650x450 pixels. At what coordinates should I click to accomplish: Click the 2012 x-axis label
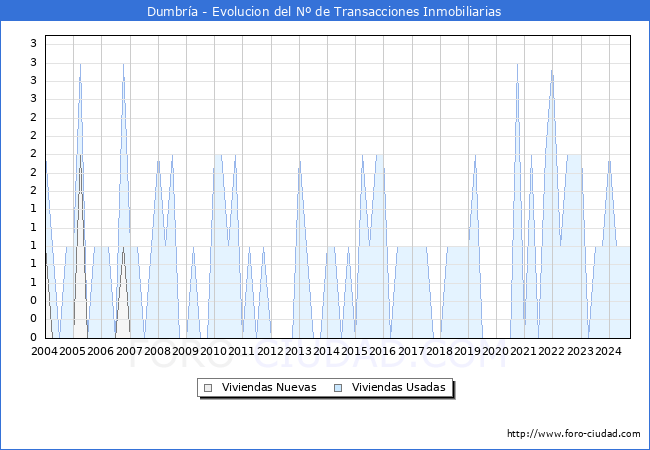coord(270,351)
